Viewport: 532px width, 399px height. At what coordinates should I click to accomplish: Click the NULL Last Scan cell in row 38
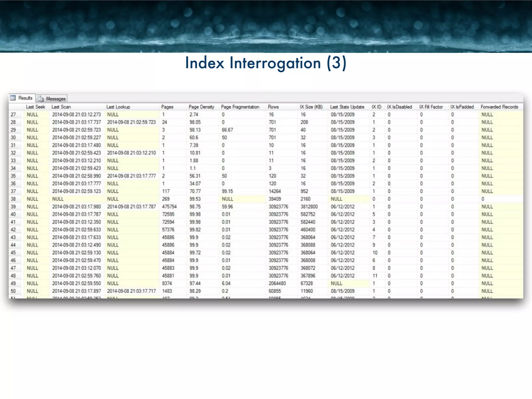(x=58, y=199)
